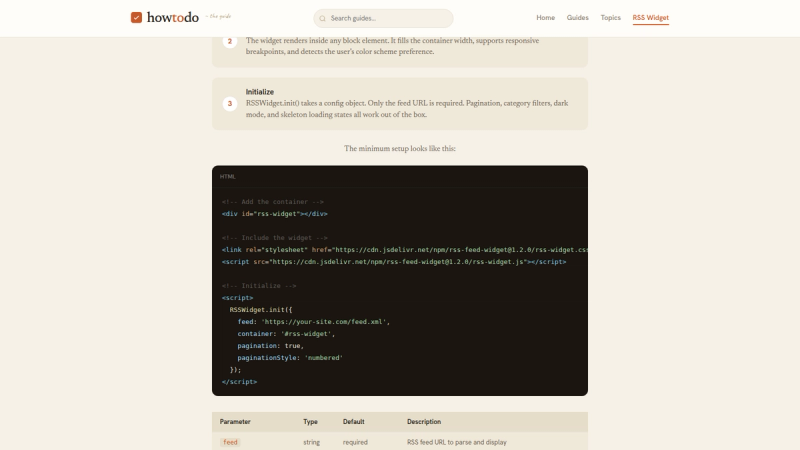The width and height of the screenshot is (800, 450).
Task: Click the 'Initialize' code comment line
Action: 259,286
